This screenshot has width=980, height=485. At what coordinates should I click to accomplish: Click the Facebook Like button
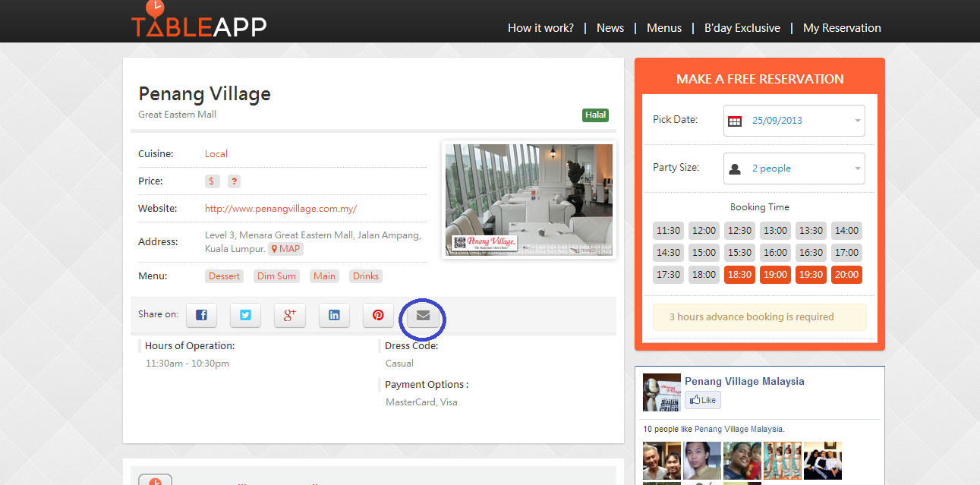pos(703,400)
